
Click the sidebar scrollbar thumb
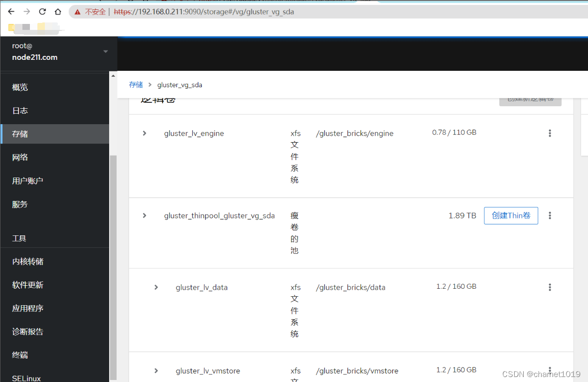pyautogui.click(x=113, y=267)
